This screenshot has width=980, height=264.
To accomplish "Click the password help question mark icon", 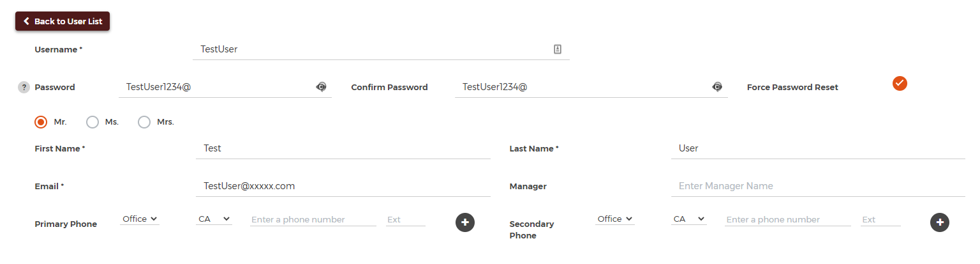I will coord(24,88).
